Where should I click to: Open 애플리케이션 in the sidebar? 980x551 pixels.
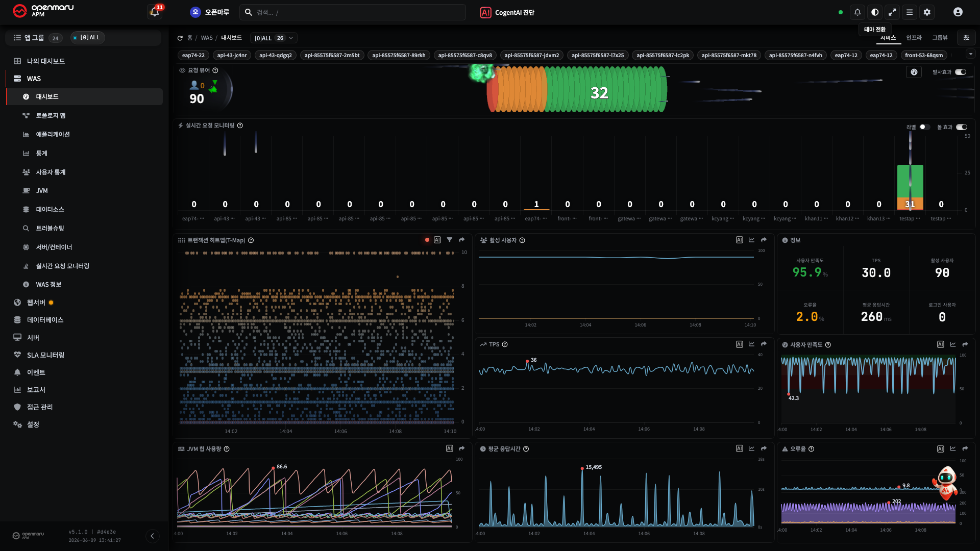(53, 135)
